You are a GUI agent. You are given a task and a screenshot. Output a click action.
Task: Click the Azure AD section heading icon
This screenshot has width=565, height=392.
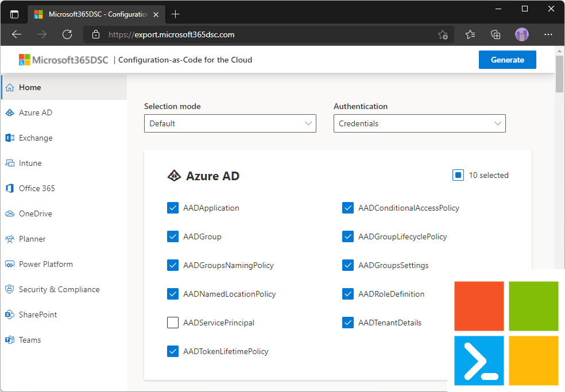click(x=175, y=176)
